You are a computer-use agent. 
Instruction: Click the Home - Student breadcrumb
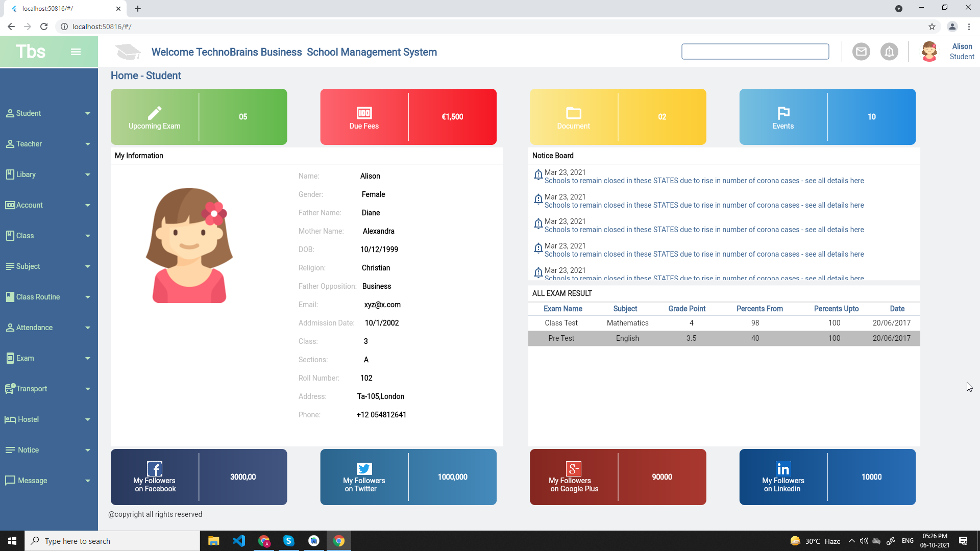(145, 76)
